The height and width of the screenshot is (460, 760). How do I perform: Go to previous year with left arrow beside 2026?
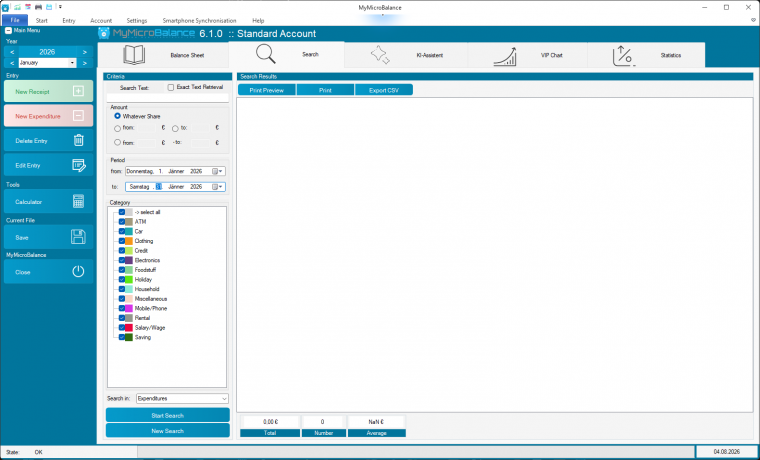click(12, 52)
